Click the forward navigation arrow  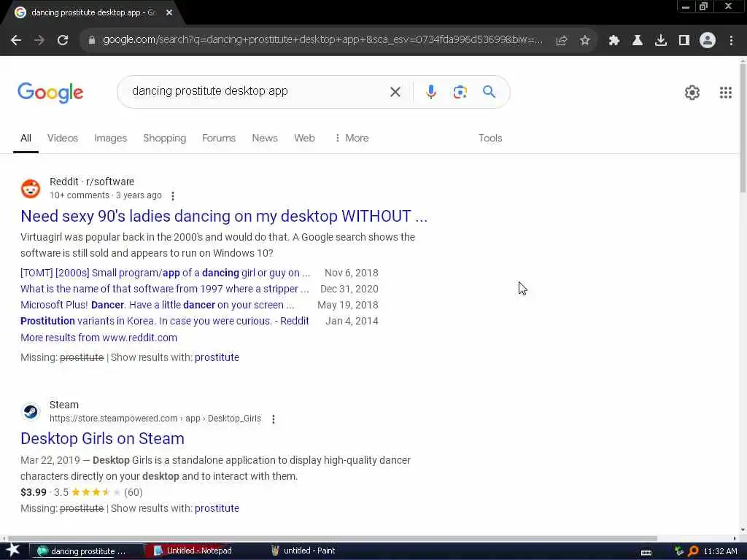(39, 41)
